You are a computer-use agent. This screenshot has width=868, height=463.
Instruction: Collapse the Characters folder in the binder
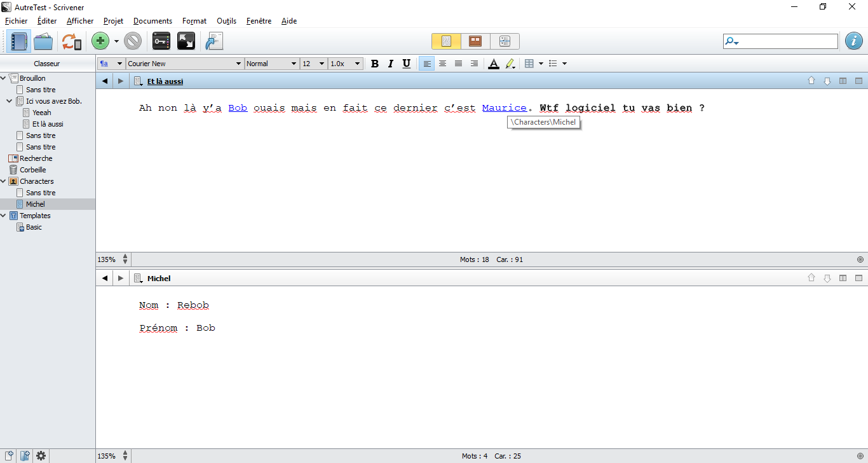(4, 181)
